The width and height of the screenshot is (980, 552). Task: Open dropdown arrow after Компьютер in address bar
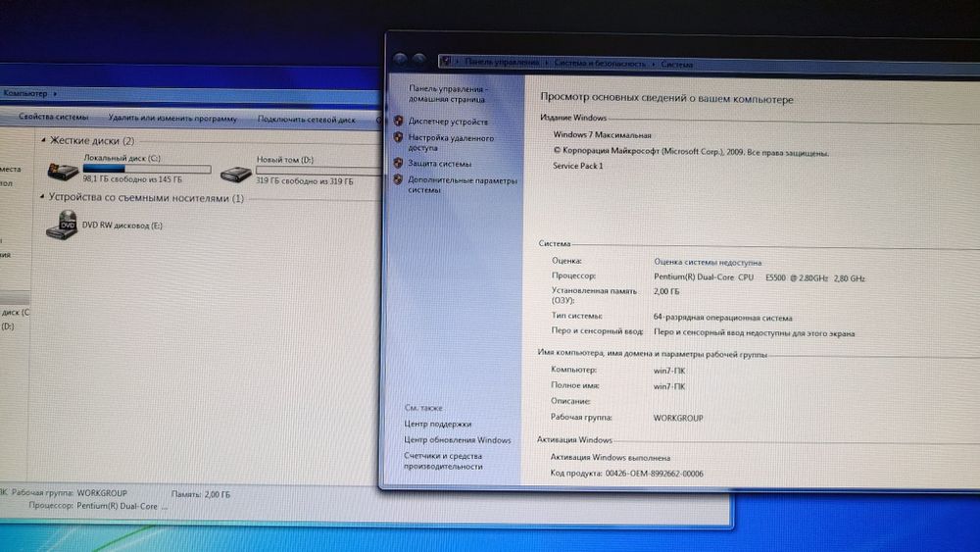click(55, 94)
